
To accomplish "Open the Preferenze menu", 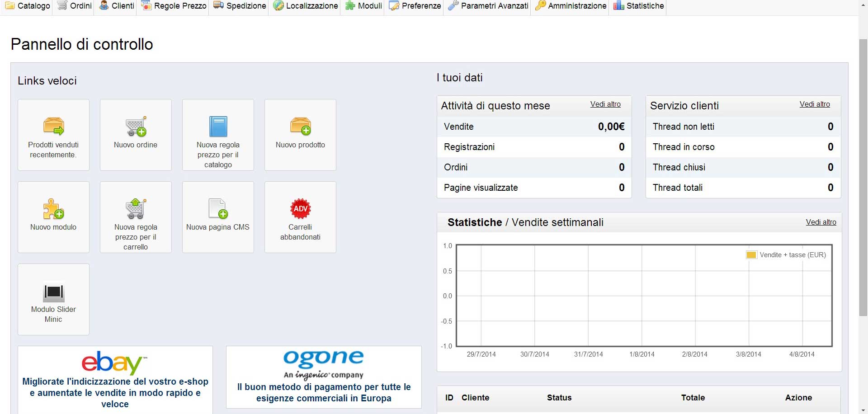I will pos(415,6).
